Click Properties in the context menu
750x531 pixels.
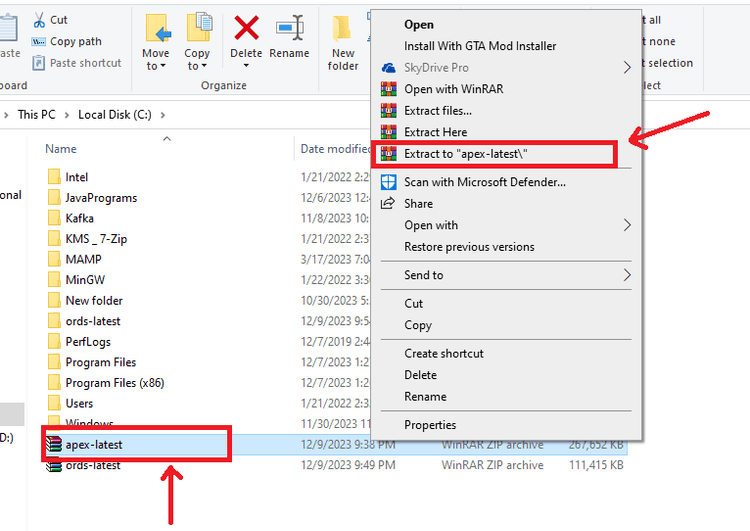pyautogui.click(x=430, y=425)
